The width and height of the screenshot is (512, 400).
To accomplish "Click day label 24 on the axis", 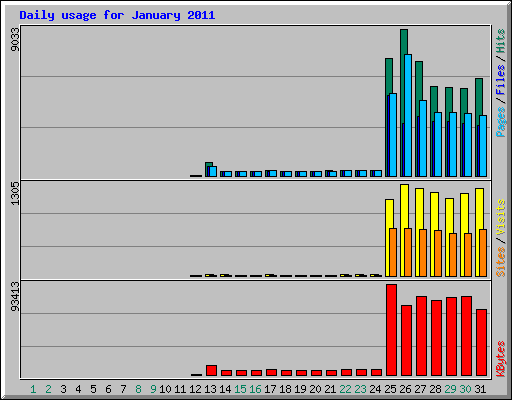I will (375, 389).
